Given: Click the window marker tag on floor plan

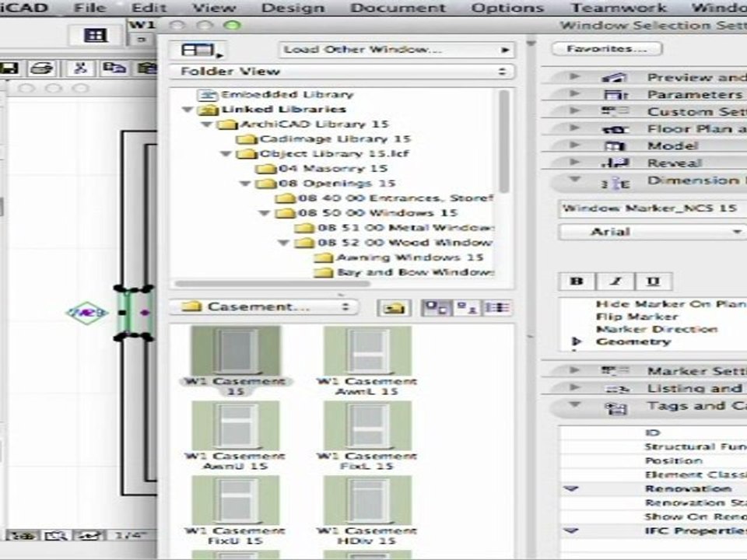Looking at the screenshot, I should (x=86, y=313).
